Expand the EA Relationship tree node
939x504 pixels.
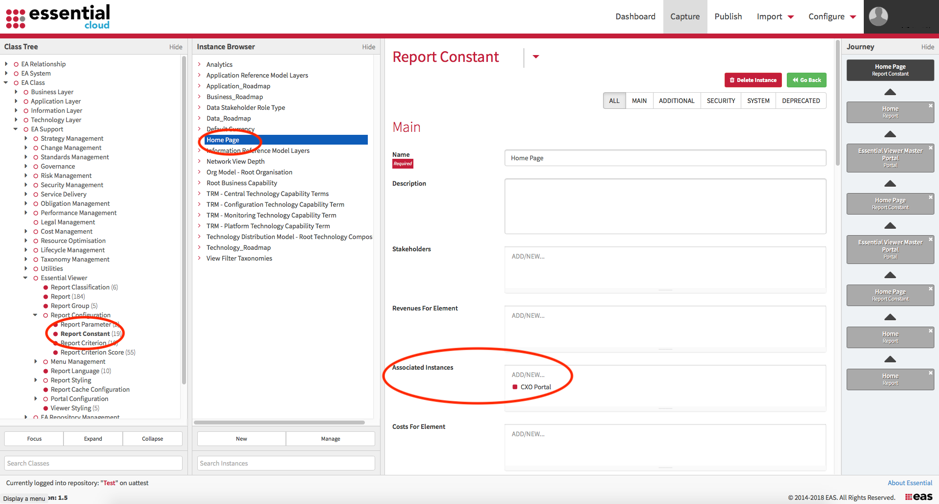tap(7, 64)
